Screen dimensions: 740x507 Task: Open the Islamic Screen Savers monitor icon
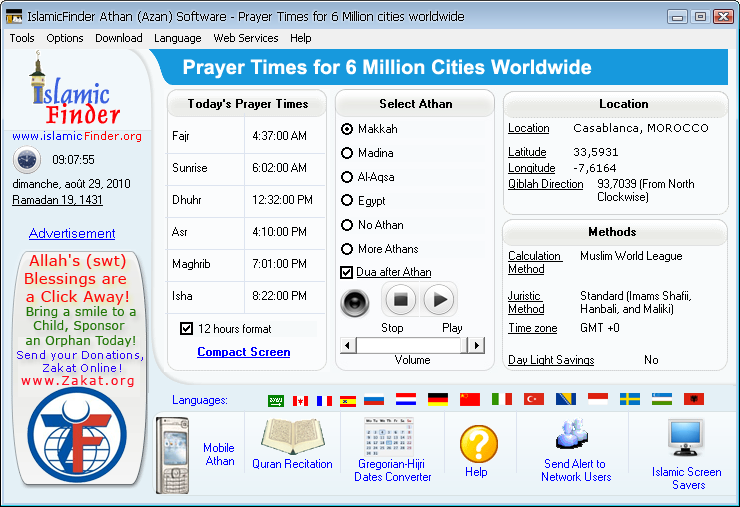point(686,438)
